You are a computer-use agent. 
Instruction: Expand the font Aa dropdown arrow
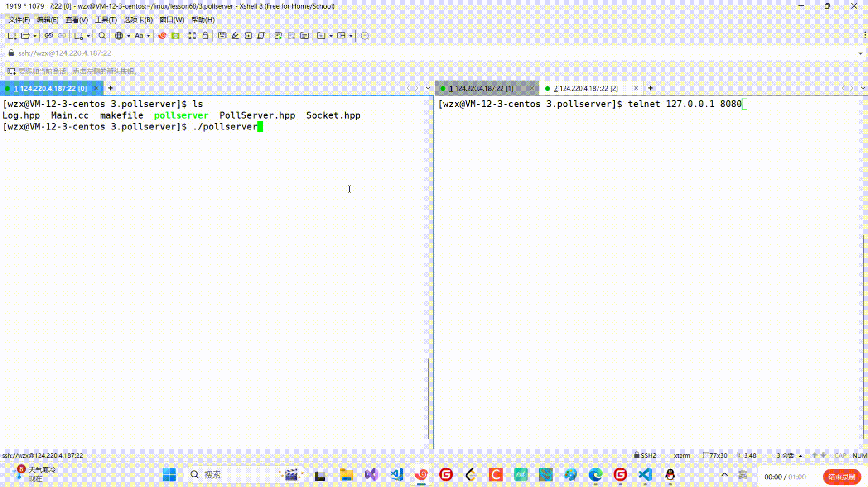[x=149, y=36]
